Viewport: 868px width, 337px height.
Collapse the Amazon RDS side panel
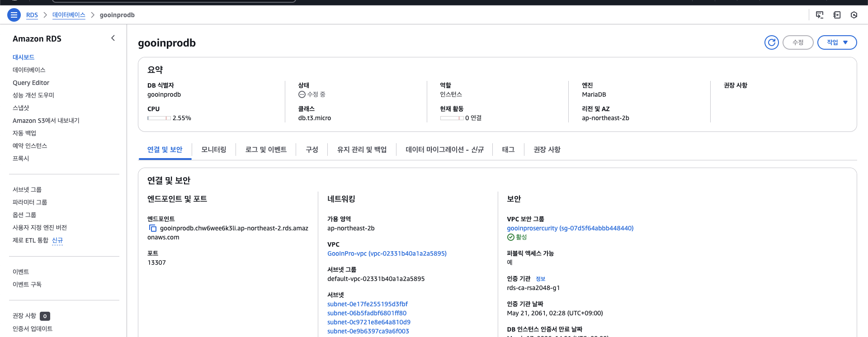[113, 38]
